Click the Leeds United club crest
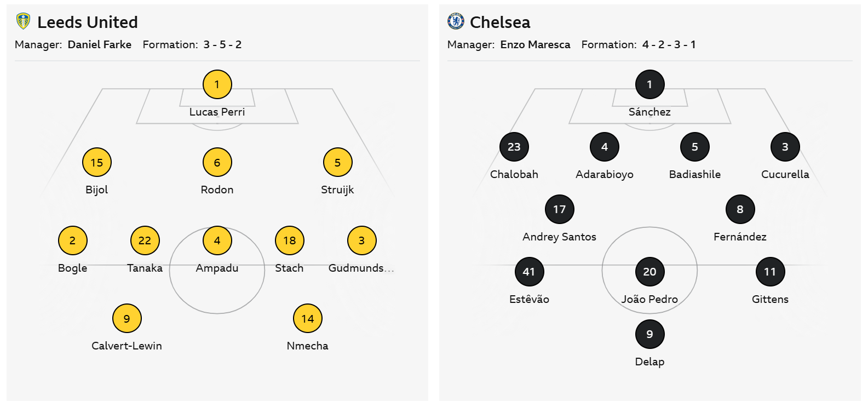Image resolution: width=868 pixels, height=407 pixels. point(23,22)
